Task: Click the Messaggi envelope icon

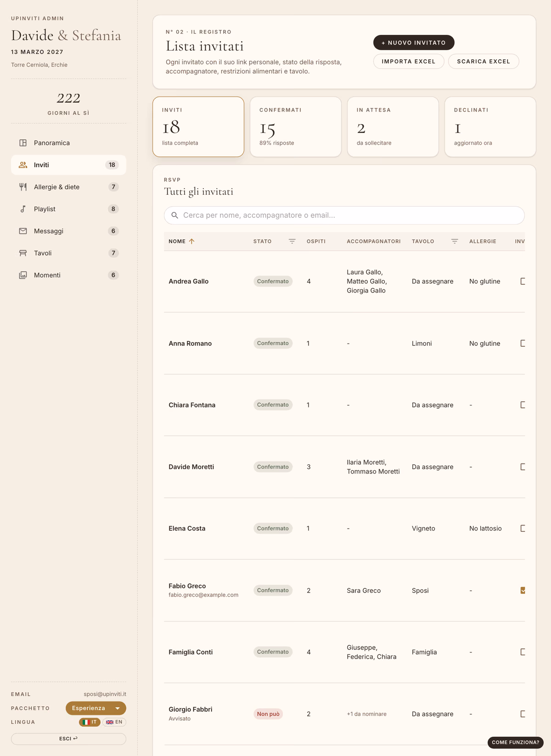Action: click(x=23, y=231)
